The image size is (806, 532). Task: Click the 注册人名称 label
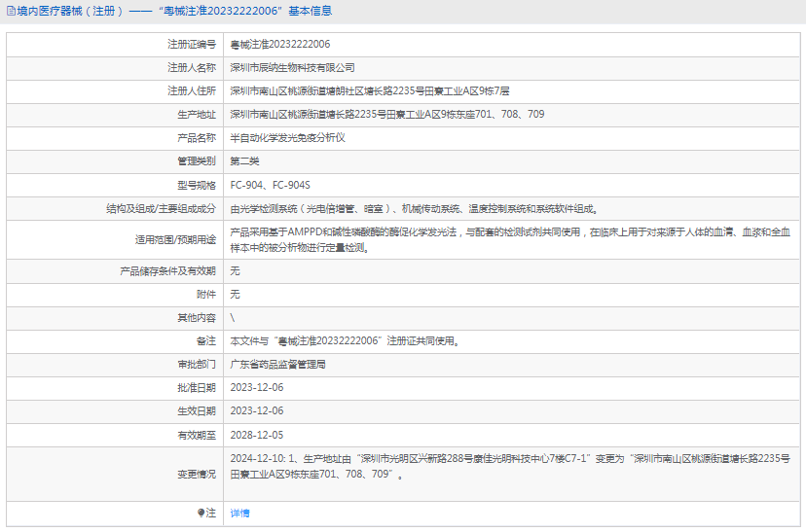point(192,68)
